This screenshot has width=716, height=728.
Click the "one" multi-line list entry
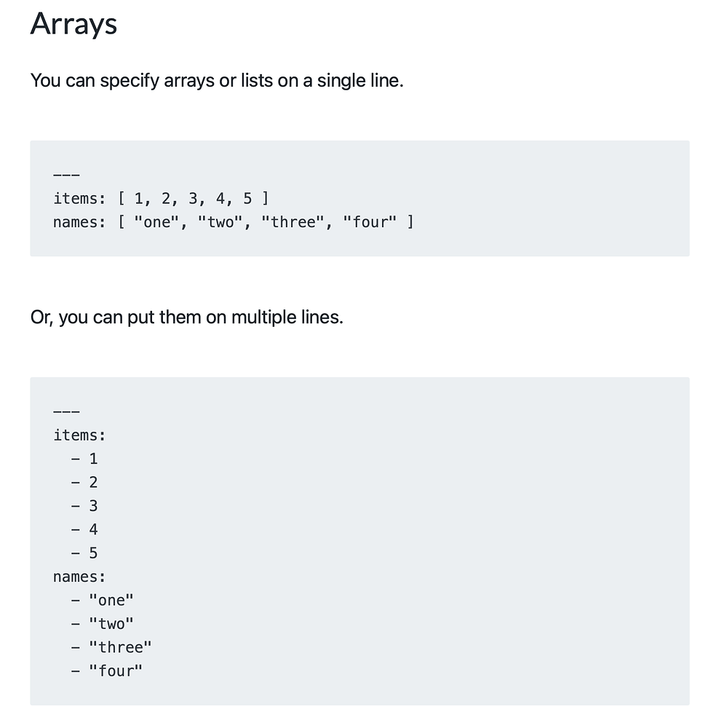pos(103,601)
